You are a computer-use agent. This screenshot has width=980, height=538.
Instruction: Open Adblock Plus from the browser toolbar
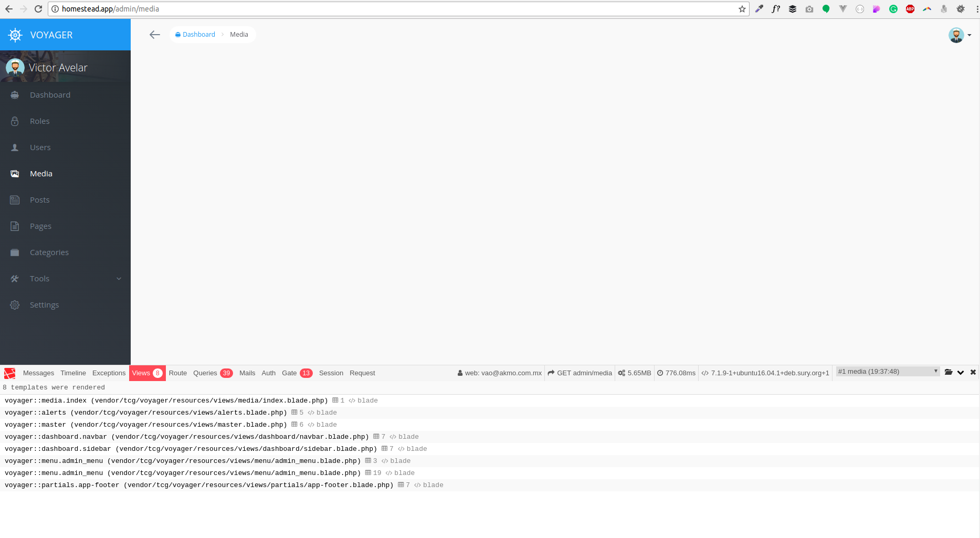pos(910,9)
